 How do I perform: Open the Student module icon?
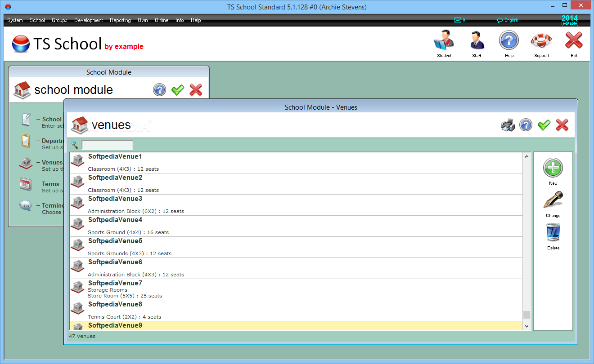[444, 40]
